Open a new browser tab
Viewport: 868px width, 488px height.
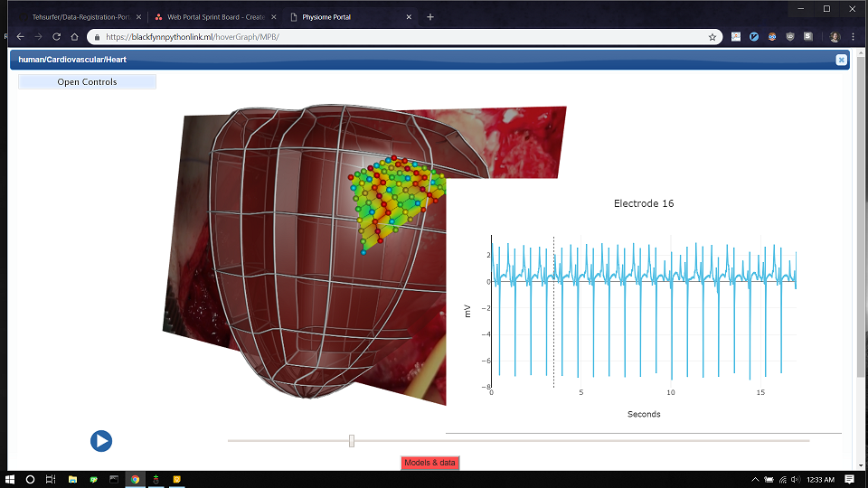[x=430, y=17]
